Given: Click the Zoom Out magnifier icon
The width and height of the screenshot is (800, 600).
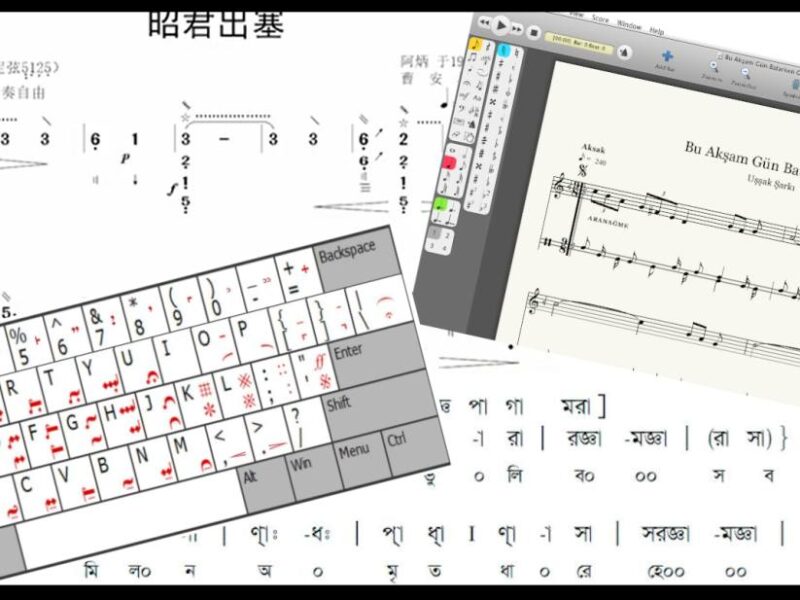Looking at the screenshot, I should [745, 72].
